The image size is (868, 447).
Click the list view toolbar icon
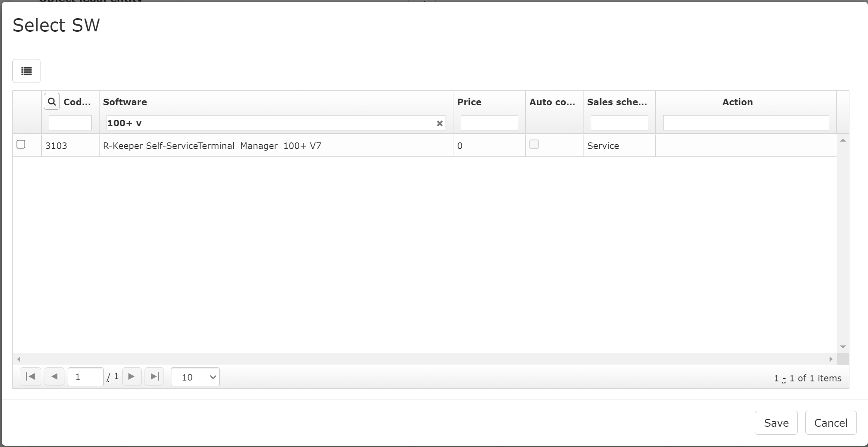[x=26, y=71]
